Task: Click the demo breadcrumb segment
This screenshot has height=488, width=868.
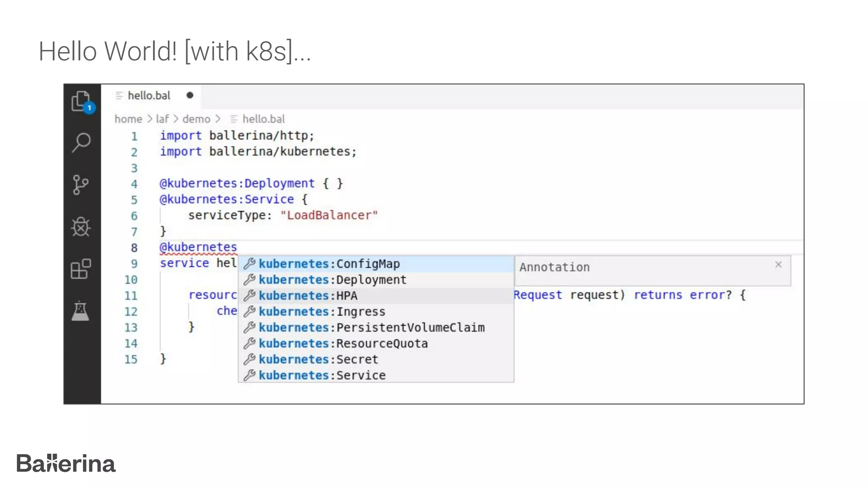Action: click(196, 119)
